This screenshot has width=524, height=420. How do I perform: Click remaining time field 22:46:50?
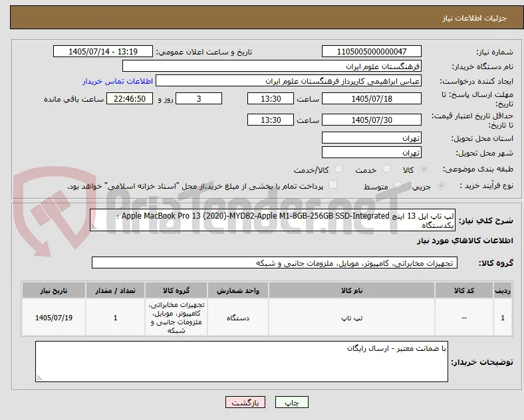tap(130, 98)
